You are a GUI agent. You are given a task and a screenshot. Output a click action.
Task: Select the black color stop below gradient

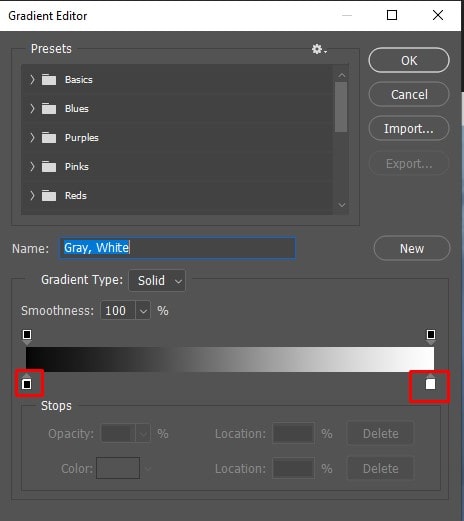click(x=27, y=383)
